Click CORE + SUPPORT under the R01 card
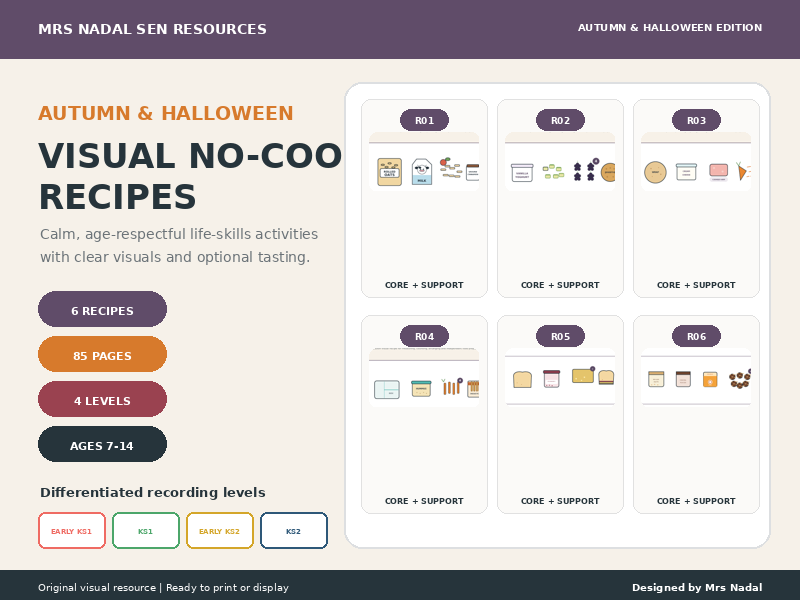 [424, 285]
